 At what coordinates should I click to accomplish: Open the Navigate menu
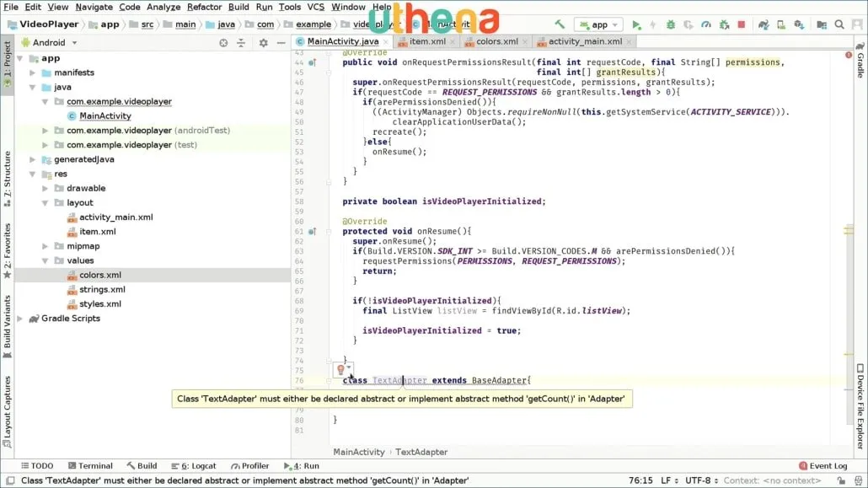tap(94, 8)
